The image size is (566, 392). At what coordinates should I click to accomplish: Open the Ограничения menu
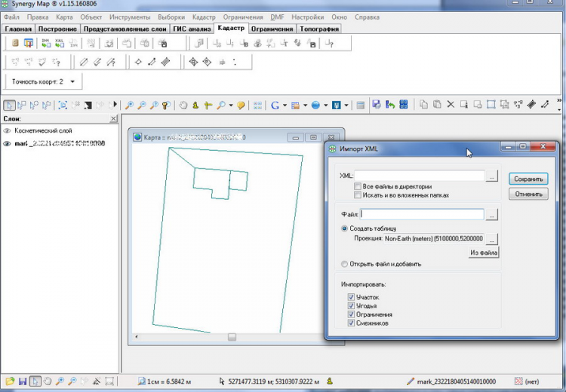tap(243, 17)
